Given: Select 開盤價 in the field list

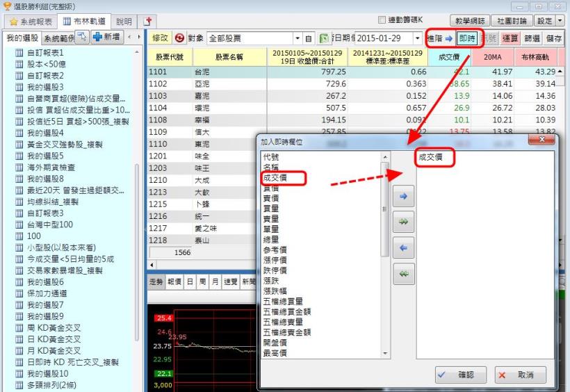Looking at the screenshot, I should (x=275, y=343).
